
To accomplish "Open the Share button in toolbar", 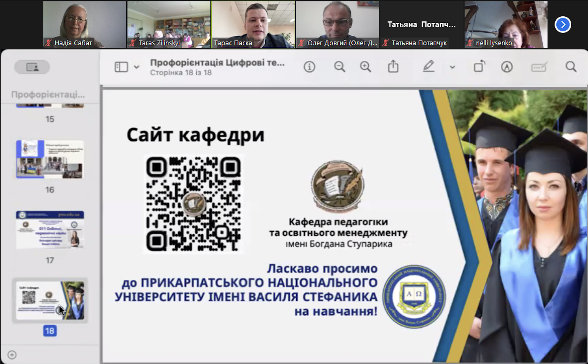I will (x=393, y=67).
